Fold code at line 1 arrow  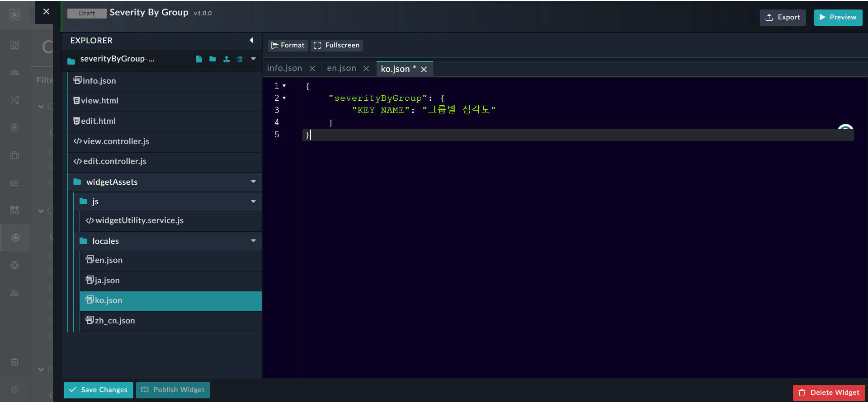click(284, 86)
